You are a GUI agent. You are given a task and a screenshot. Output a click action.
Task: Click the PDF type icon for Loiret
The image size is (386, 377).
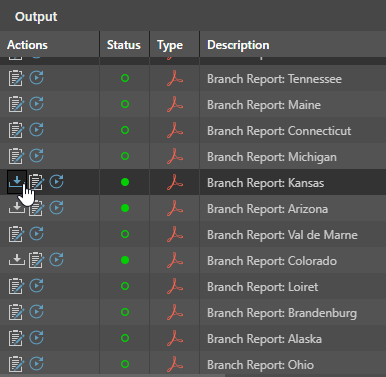click(175, 286)
